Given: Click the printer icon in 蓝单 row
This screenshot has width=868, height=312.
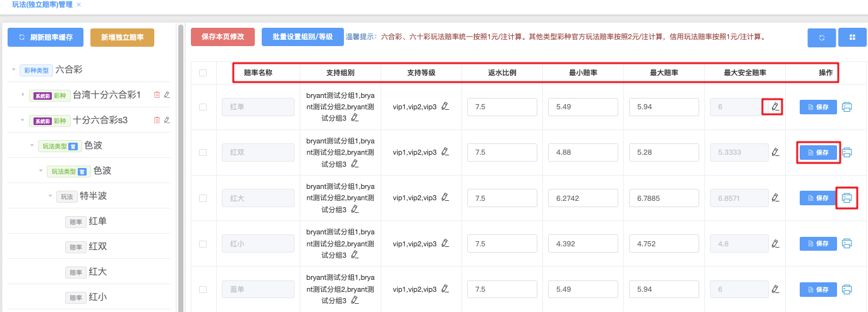Looking at the screenshot, I should 847,289.
